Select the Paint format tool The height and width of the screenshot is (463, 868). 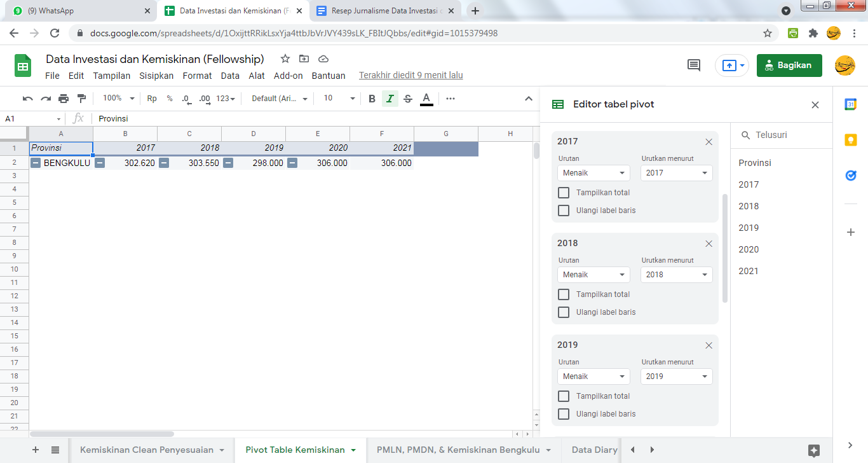click(81, 99)
